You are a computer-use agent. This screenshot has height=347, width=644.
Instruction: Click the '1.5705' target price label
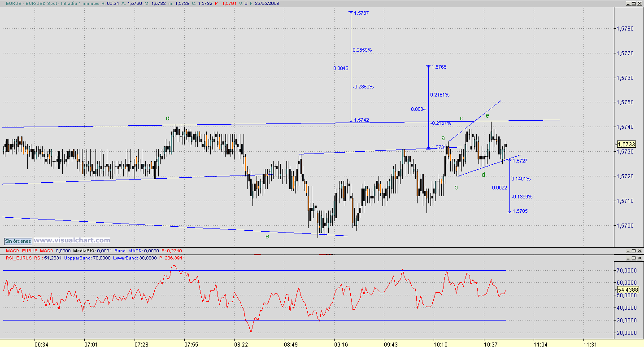[520, 211]
